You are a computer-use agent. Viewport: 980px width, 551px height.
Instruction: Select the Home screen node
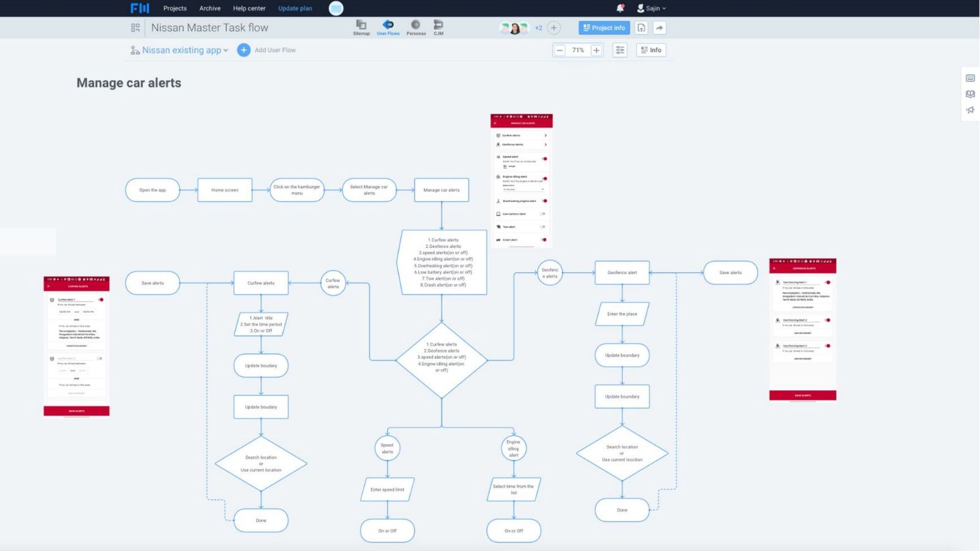coord(225,190)
